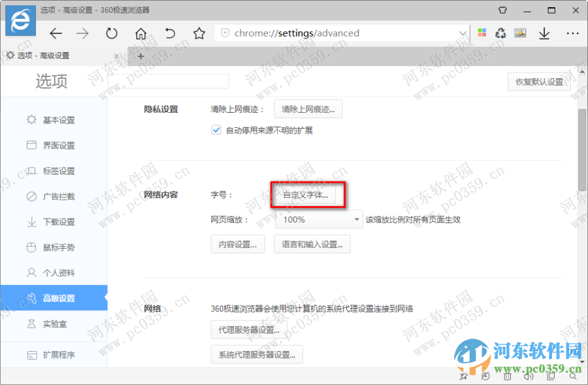Expand the address bar dropdown arrow

(x=463, y=33)
